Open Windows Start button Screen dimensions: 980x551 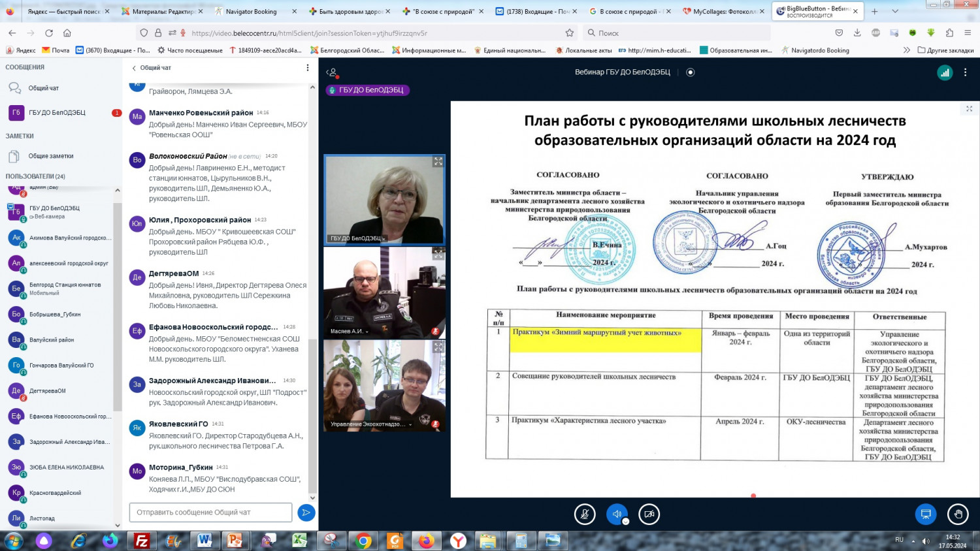pos(13,541)
